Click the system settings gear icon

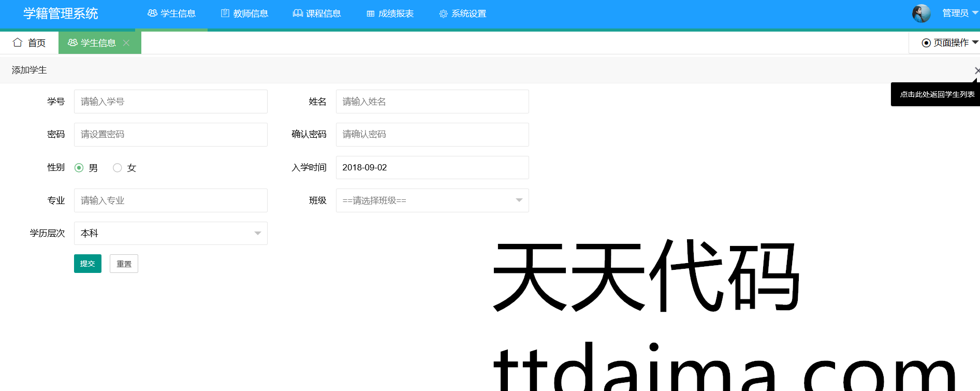[x=443, y=14]
